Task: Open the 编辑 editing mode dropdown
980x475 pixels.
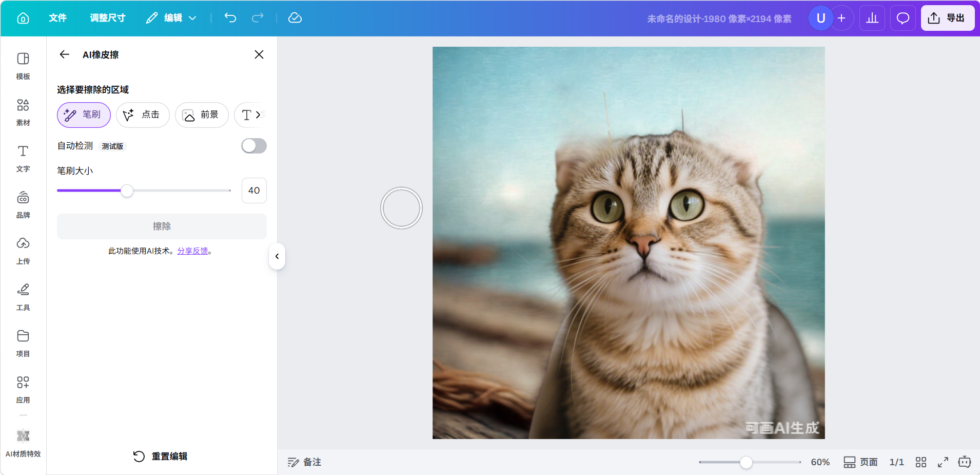Action: [171, 18]
